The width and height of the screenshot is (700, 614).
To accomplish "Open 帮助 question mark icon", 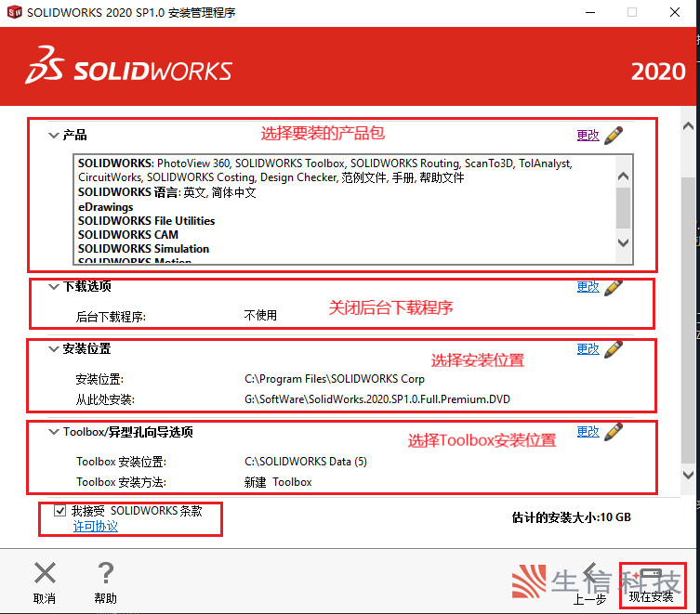I will point(106,573).
